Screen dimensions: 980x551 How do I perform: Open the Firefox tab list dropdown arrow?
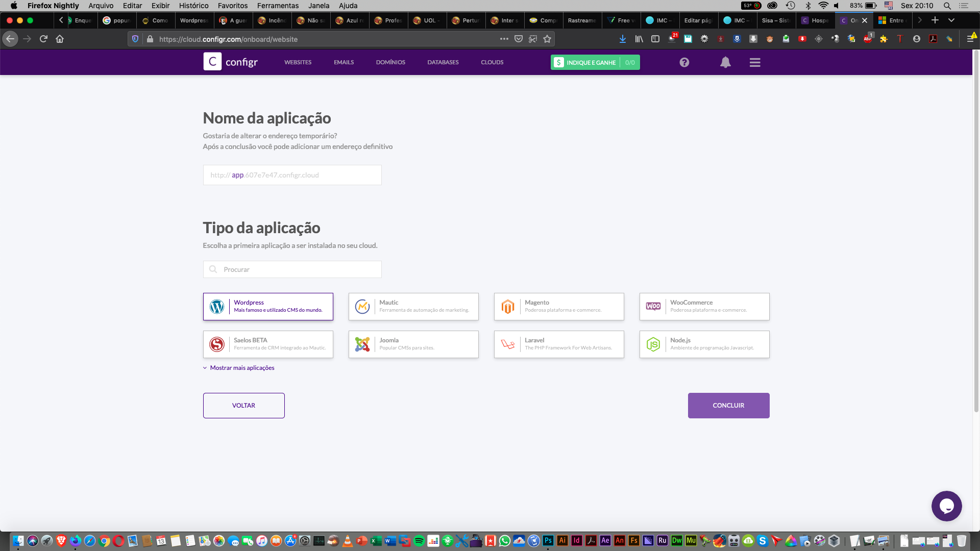coord(951,20)
